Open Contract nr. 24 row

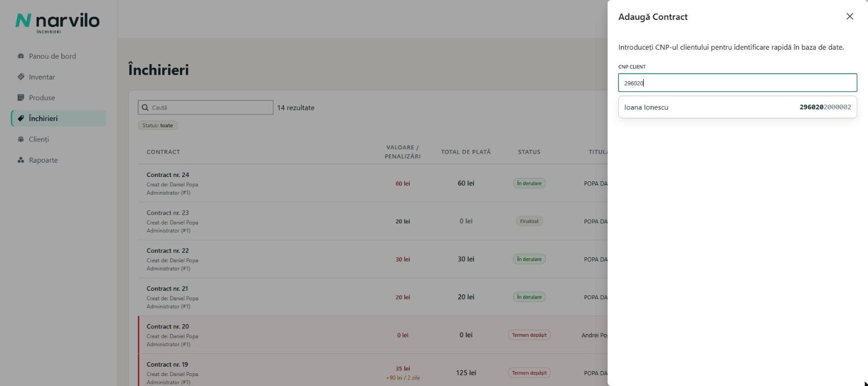373,183
